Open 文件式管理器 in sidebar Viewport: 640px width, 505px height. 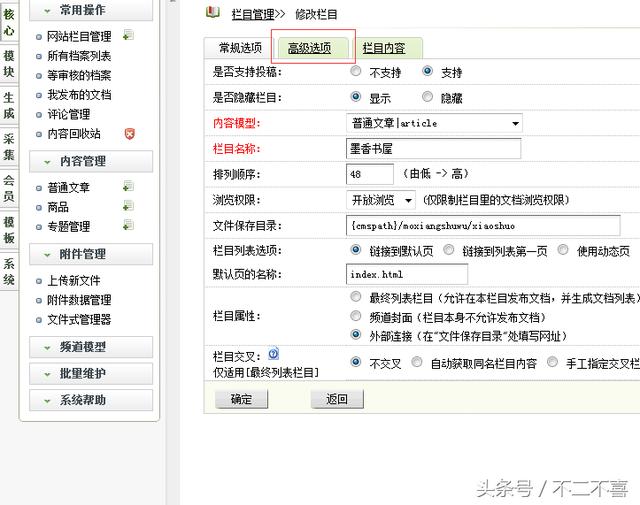pyautogui.click(x=79, y=320)
